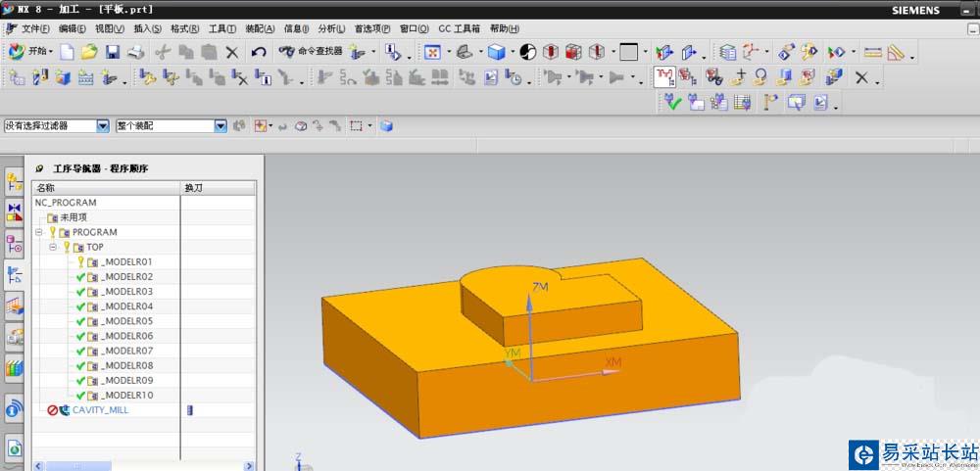Open the 文件(F) menu

[x=36, y=29]
